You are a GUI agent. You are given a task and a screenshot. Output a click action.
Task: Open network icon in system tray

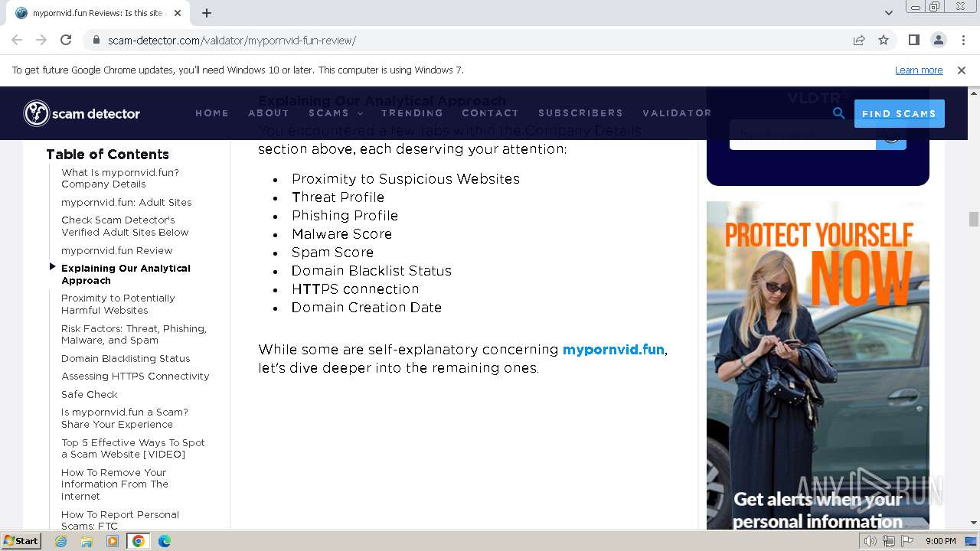click(889, 541)
